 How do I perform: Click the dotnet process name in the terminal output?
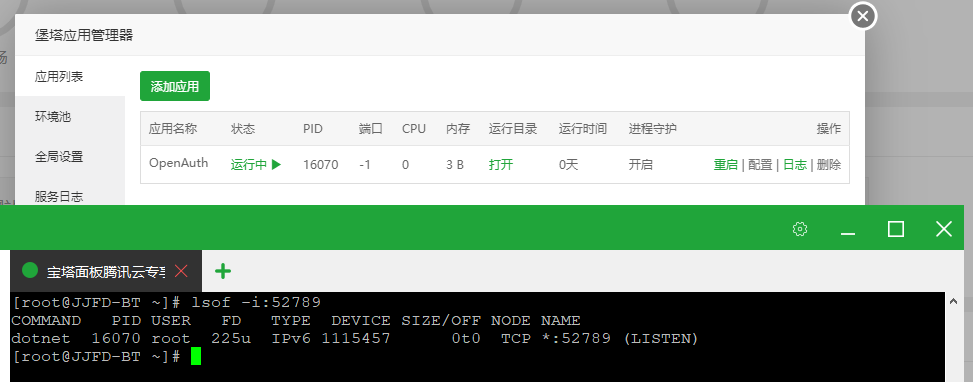(41, 339)
